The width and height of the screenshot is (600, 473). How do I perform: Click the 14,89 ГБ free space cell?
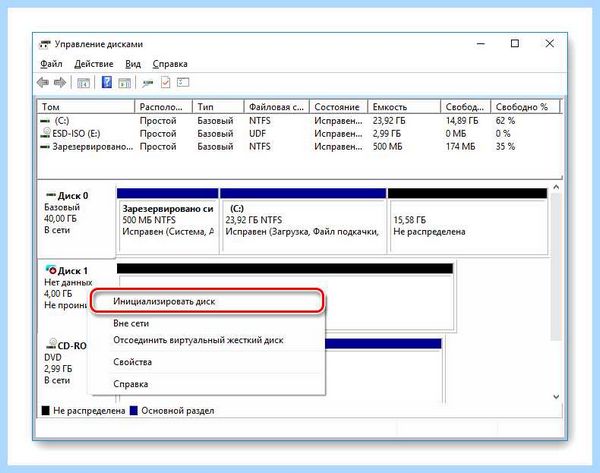[x=462, y=121]
